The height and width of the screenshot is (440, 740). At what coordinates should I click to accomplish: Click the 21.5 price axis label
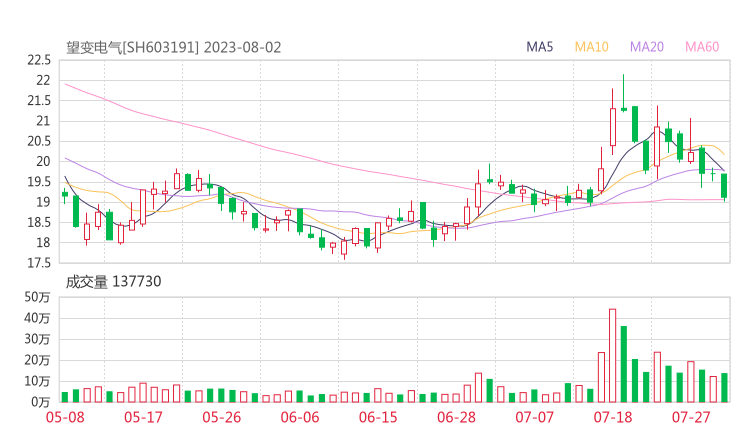click(39, 101)
